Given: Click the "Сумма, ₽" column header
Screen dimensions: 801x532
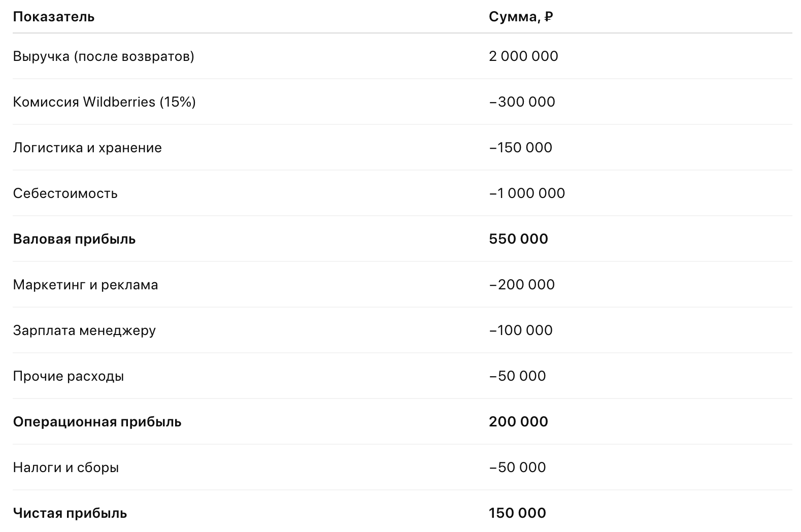Looking at the screenshot, I should point(520,17).
